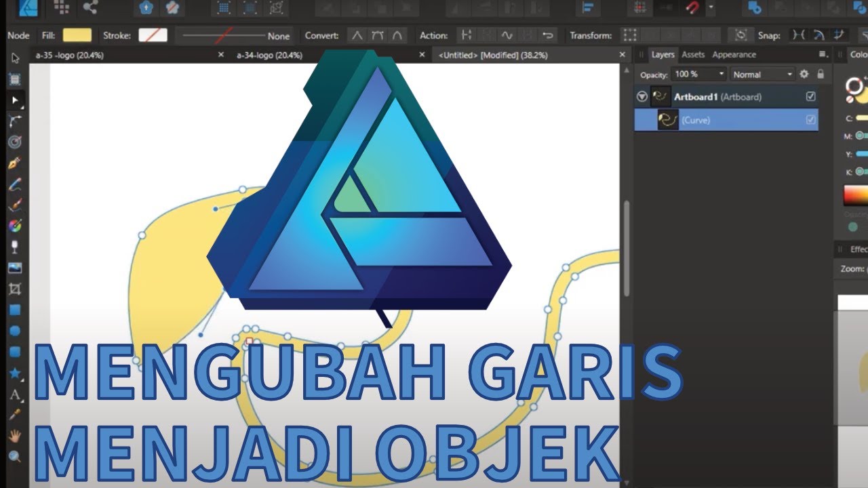Toggle Artboard1 layer visibility checkbox
Viewport: 868px width, 488px height.
[x=810, y=97]
